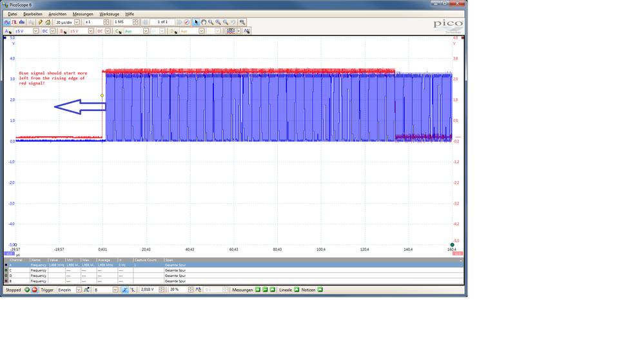The image size is (644, 349).
Task: Click red x1.0 axis scale button
Action: click(458, 254)
